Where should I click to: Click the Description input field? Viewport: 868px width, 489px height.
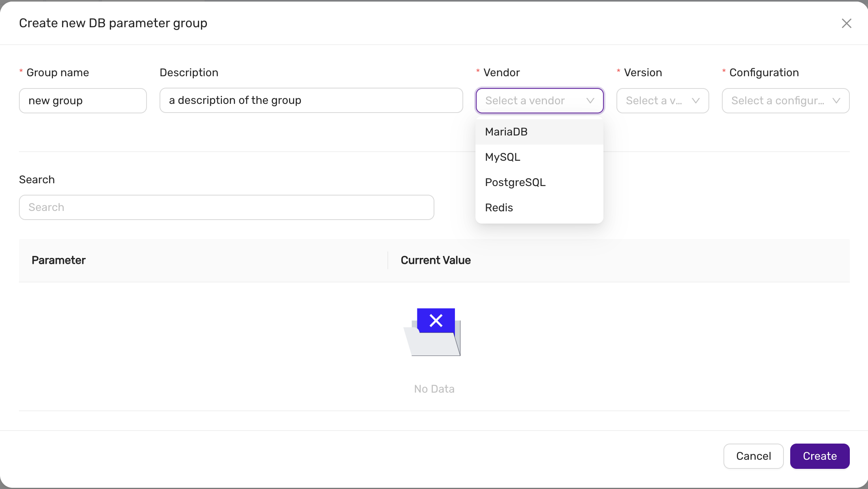pos(311,101)
